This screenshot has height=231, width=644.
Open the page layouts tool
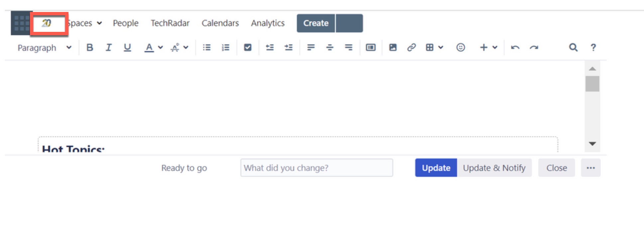(x=371, y=47)
